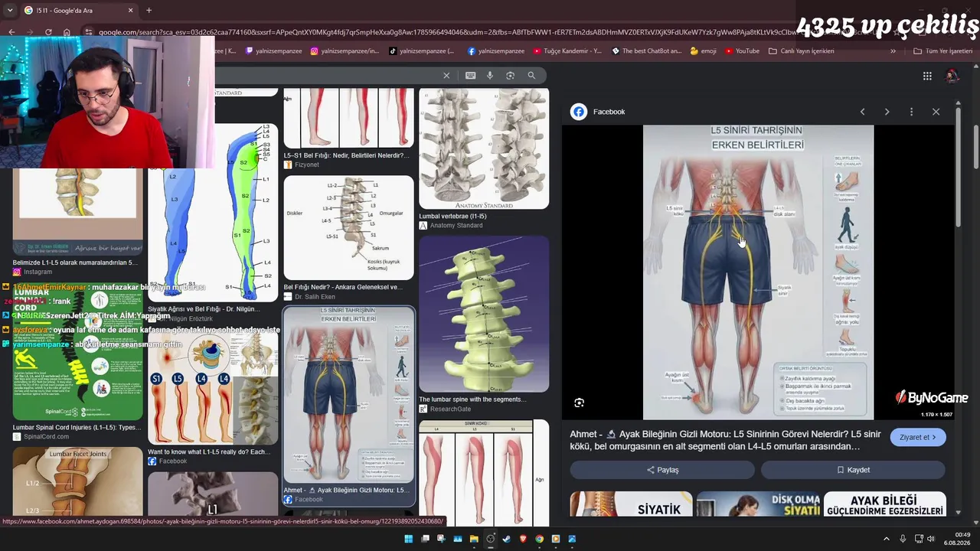The width and height of the screenshot is (980, 551).
Task: Open Windows Start menu on taskbar
Action: tap(409, 539)
